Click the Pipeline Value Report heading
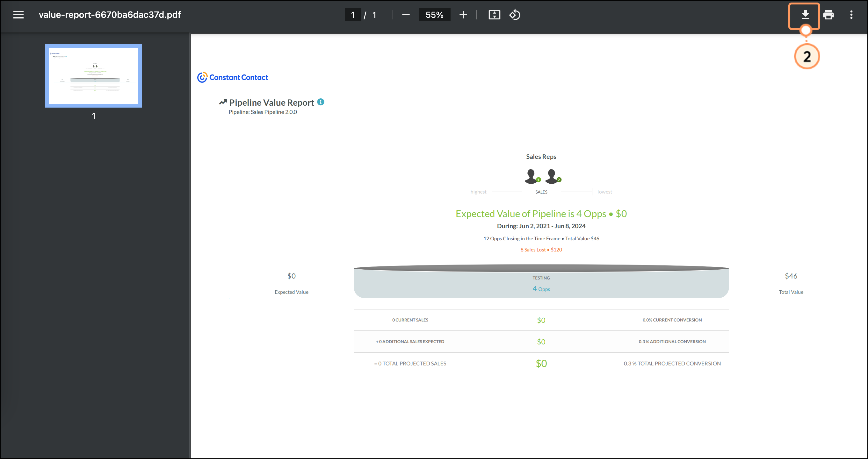868x459 pixels. [271, 102]
